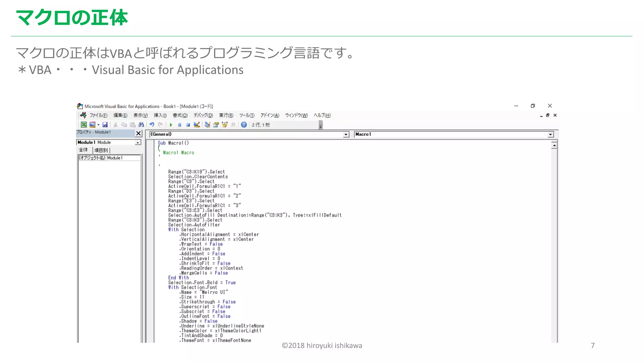Screen dimensions: 644x362
Task: Open the 編集(E) menu
Action: (x=120, y=115)
